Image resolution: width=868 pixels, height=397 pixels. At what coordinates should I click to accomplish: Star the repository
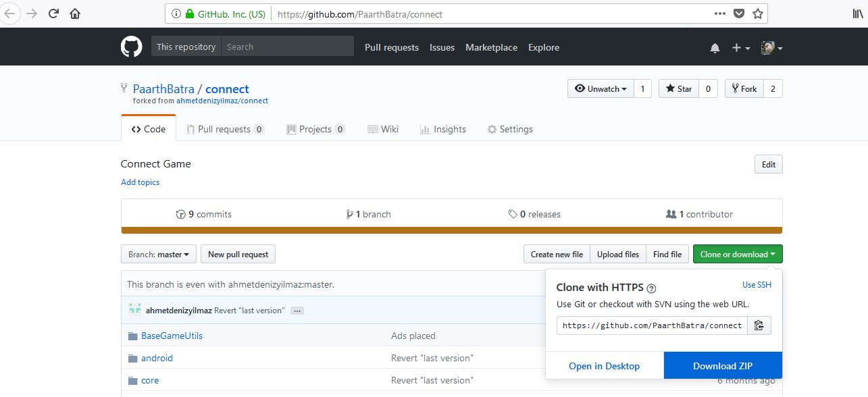point(679,88)
